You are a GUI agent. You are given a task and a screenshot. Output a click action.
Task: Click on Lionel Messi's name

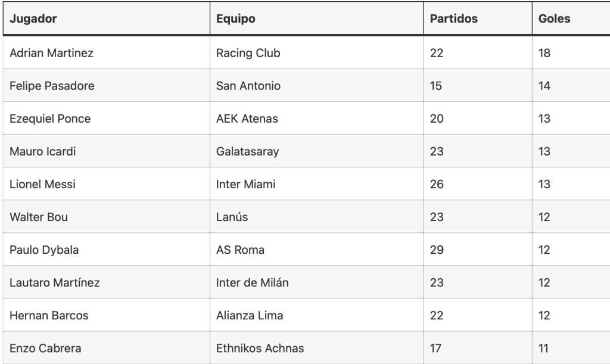[x=42, y=184]
